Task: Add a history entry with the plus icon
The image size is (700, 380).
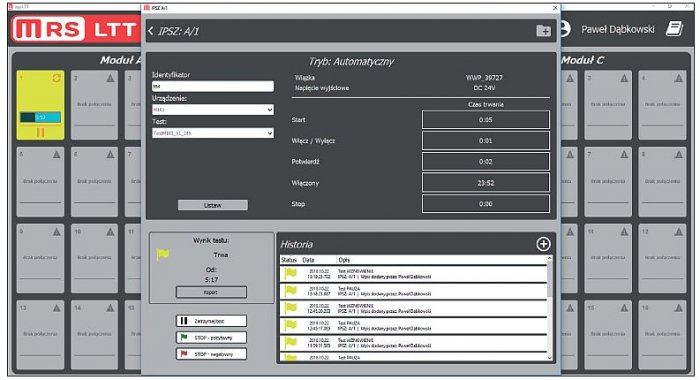Action: click(543, 244)
